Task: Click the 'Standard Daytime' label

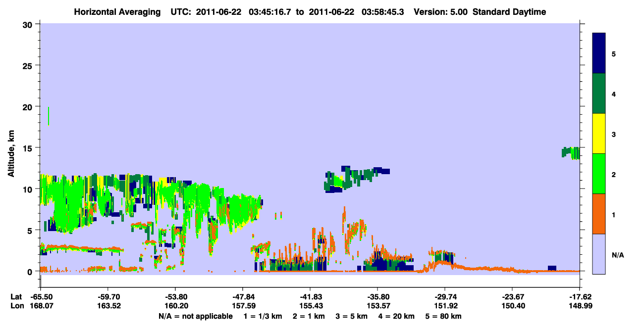Action: 509,12
